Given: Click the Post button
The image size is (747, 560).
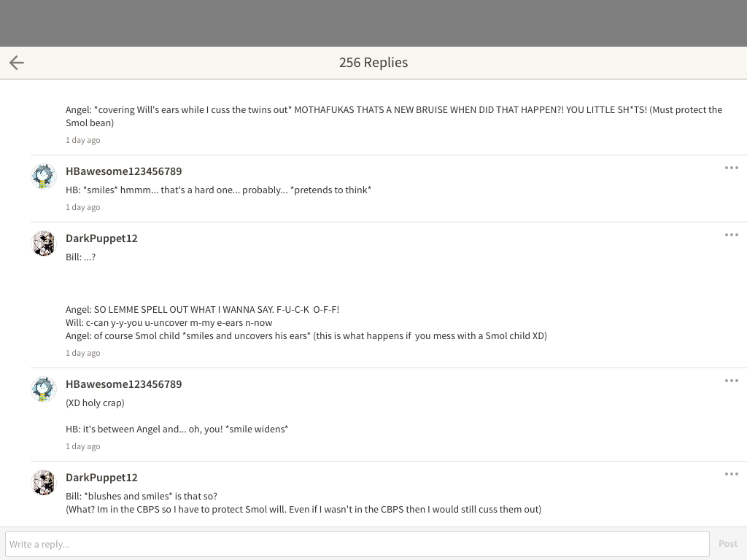Looking at the screenshot, I should click(x=728, y=544).
